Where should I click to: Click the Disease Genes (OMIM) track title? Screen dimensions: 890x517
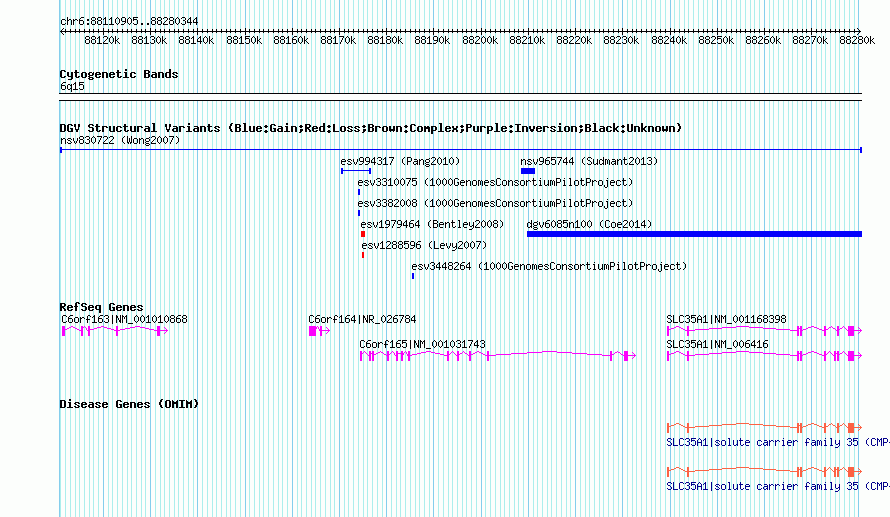tap(129, 404)
